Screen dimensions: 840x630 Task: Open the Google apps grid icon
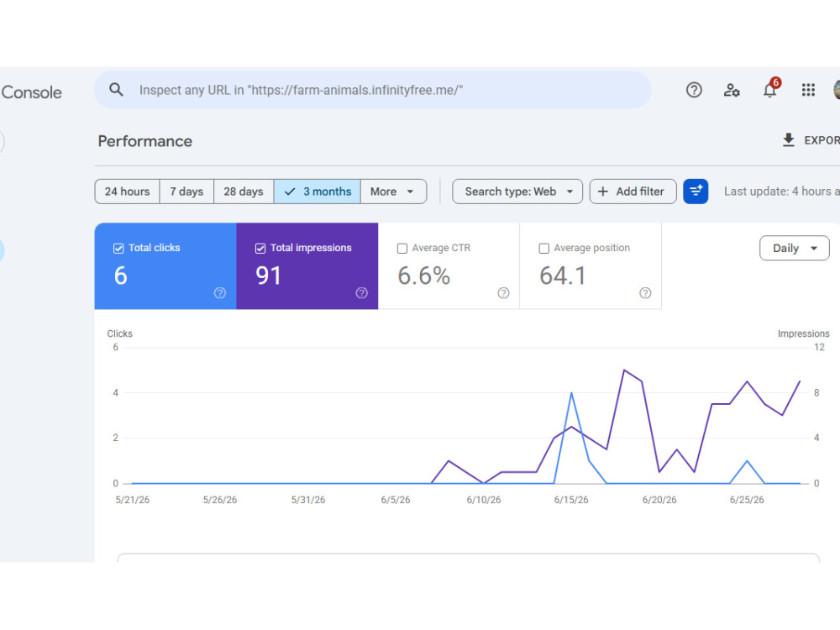click(808, 90)
